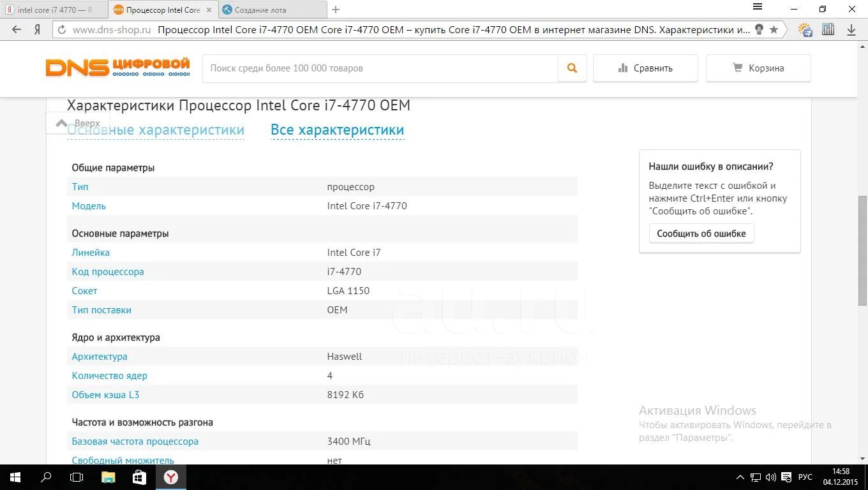Open the Корзина cart button
868x490 pixels.
click(758, 68)
